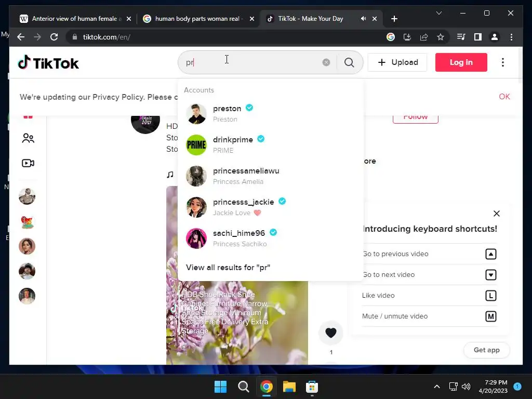The image size is (532, 399).
Task: Click the taskbar volume speaker icon
Action: coord(466,387)
